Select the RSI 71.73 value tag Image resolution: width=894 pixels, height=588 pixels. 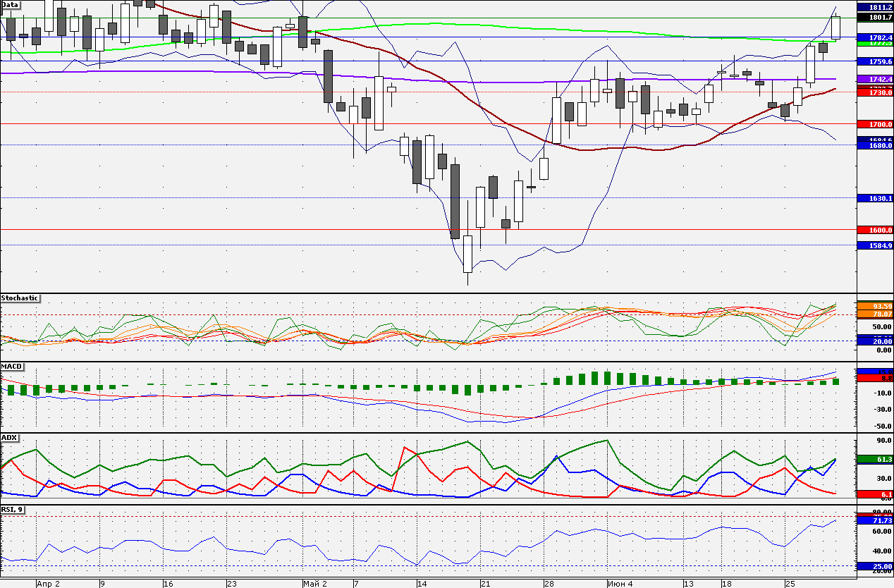coord(875,520)
